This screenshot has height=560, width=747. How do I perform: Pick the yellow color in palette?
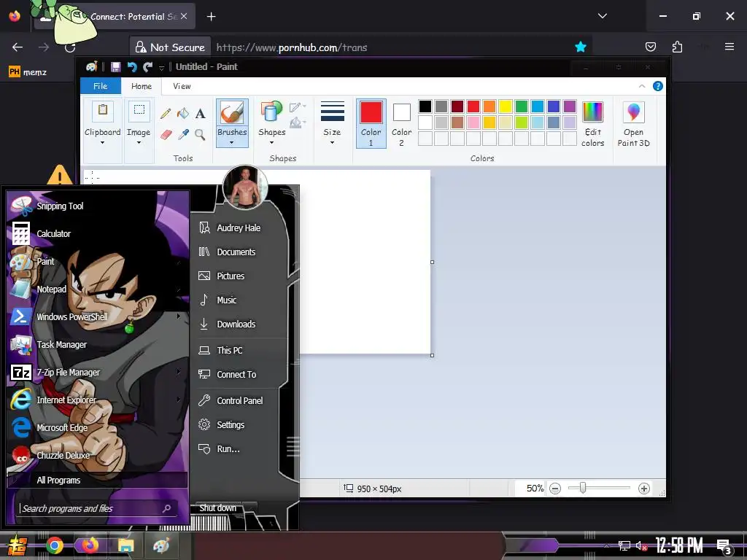[x=506, y=106]
